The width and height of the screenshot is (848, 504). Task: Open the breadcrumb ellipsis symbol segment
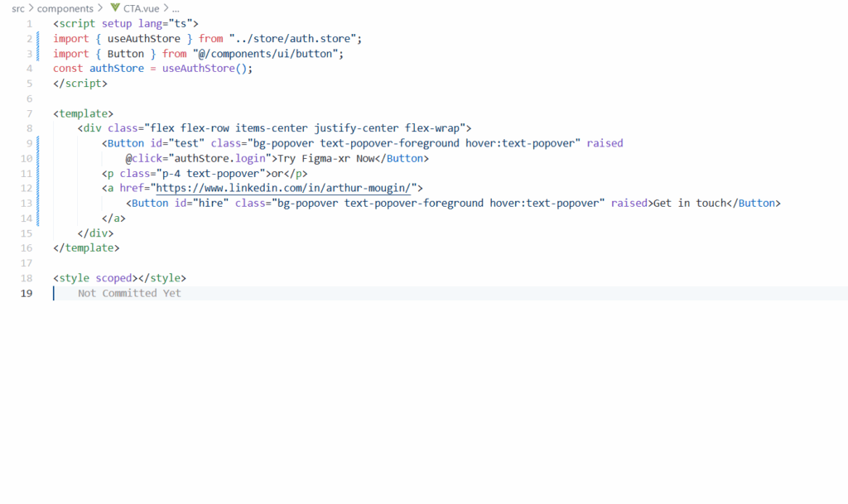click(176, 8)
